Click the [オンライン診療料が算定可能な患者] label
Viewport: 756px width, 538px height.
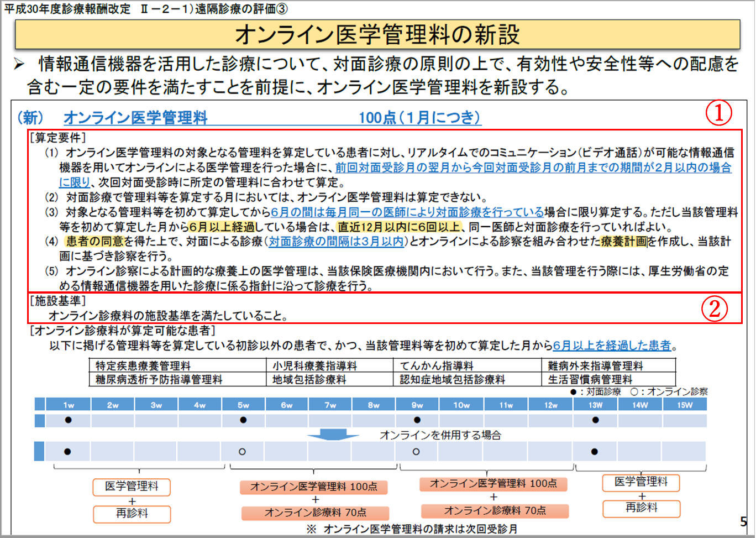click(122, 331)
